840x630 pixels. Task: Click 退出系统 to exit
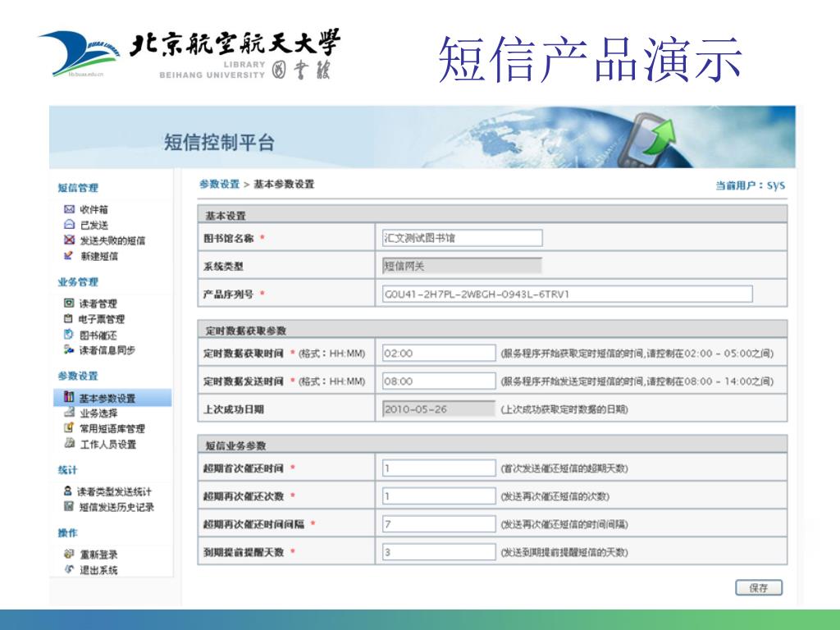coord(98,570)
